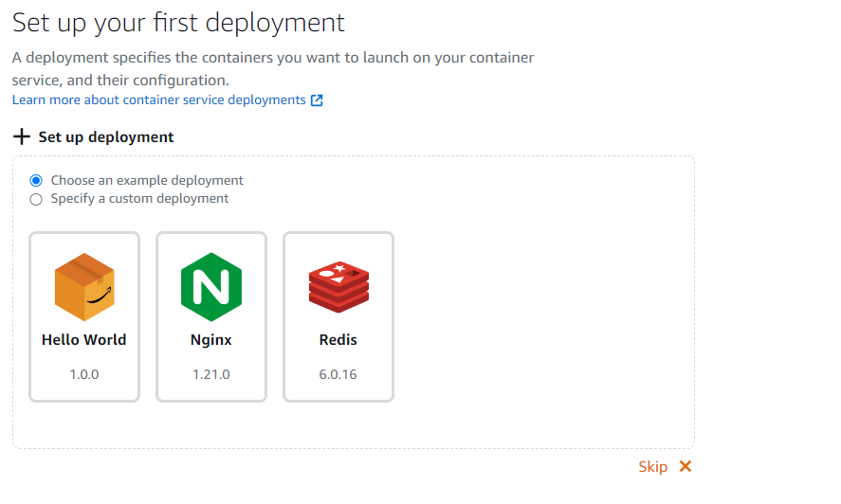Select Choose an example deployment radio

coord(36,181)
